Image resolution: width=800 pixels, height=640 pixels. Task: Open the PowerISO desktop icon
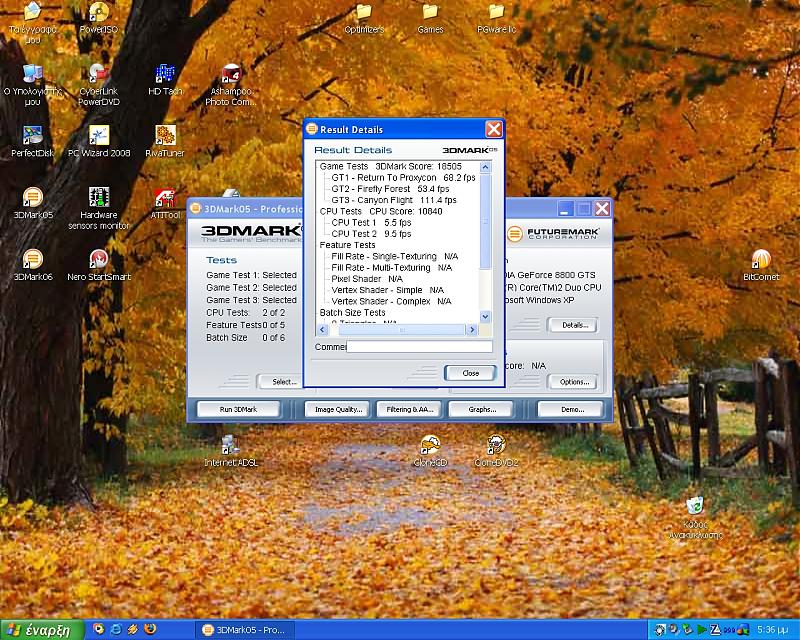pyautogui.click(x=98, y=18)
